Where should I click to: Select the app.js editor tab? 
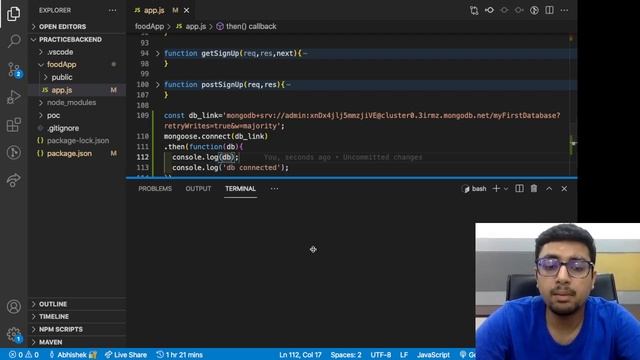153,11
